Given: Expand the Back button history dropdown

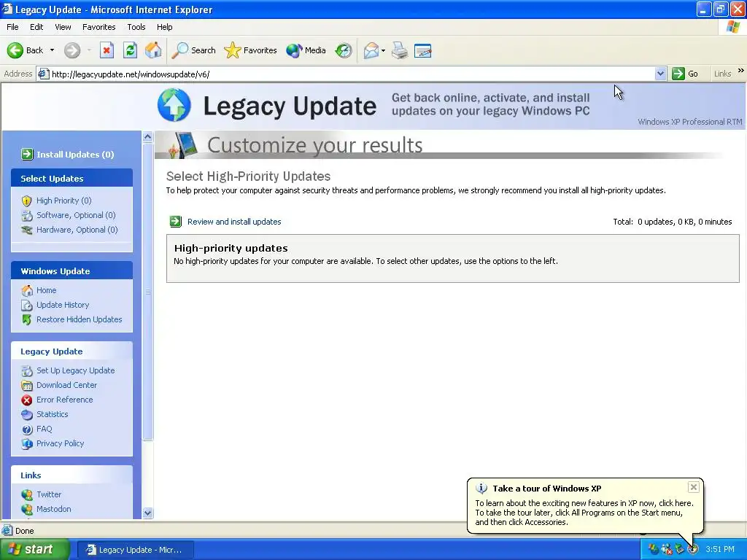Looking at the screenshot, I should (x=53, y=50).
